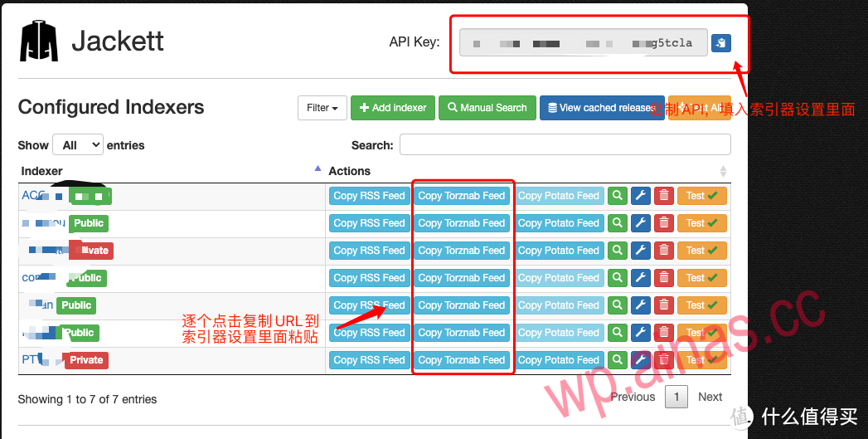Copy Potato Feed in the fifth indexer row
Screen dimensions: 868x439
(559, 305)
